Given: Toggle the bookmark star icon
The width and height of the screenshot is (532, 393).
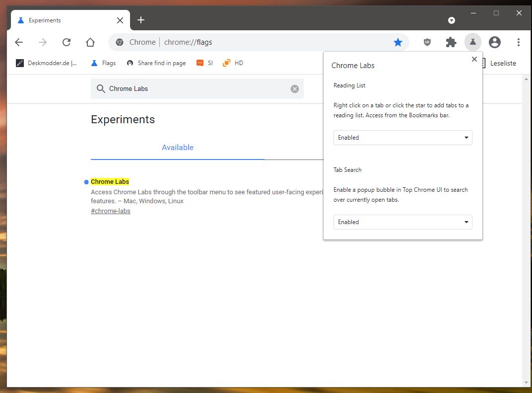Looking at the screenshot, I should (398, 42).
